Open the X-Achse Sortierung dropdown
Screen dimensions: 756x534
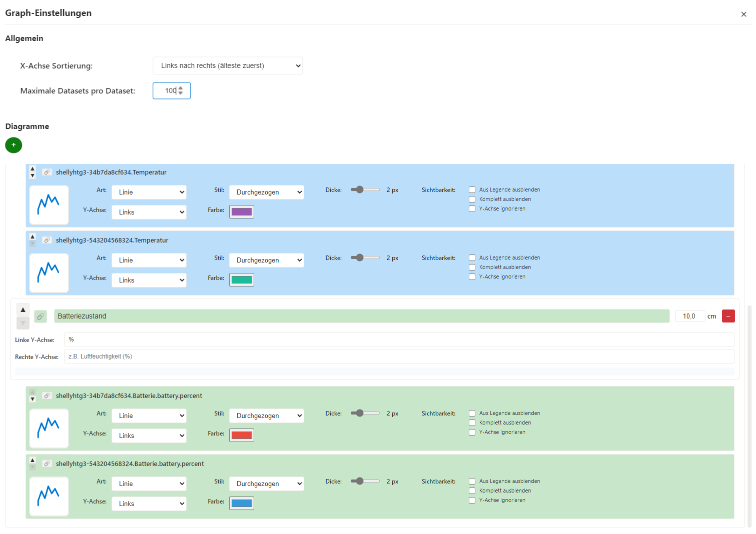pyautogui.click(x=228, y=66)
